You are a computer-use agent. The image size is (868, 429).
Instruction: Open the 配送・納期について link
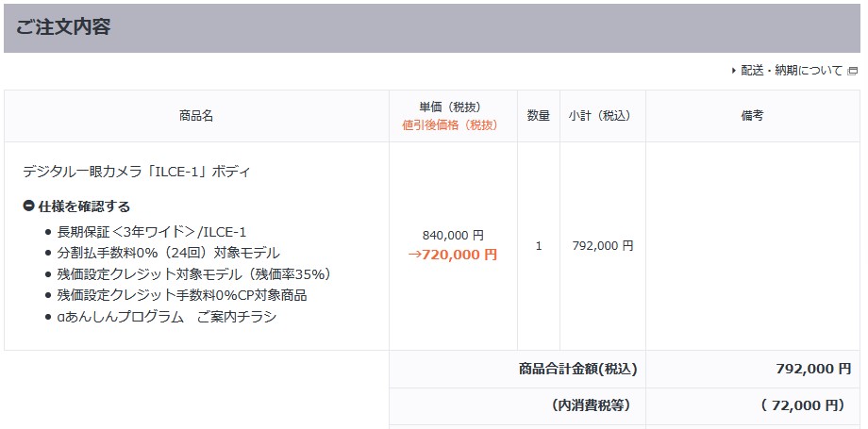point(792,71)
